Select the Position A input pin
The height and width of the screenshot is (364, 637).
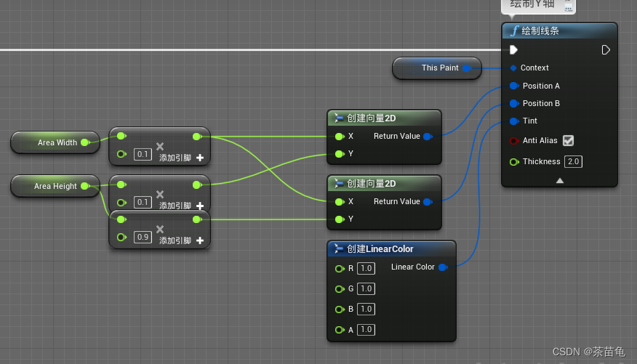pyautogui.click(x=514, y=86)
